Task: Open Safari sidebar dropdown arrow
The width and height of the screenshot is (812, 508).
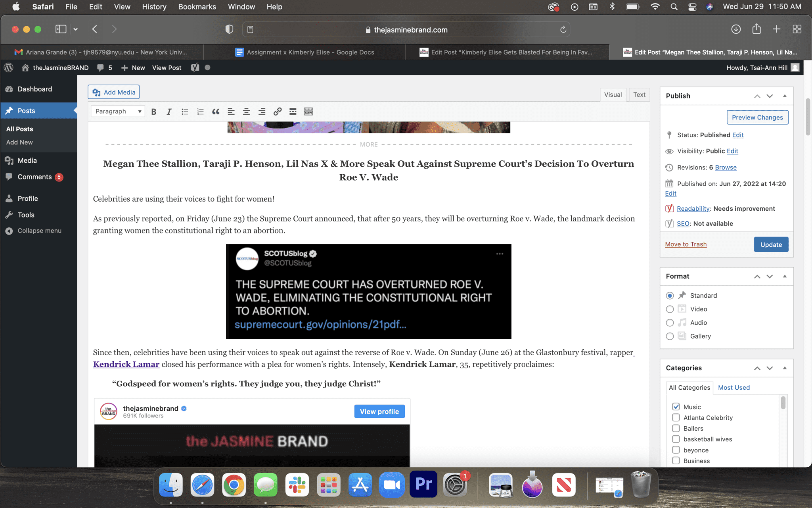Action: (x=75, y=29)
